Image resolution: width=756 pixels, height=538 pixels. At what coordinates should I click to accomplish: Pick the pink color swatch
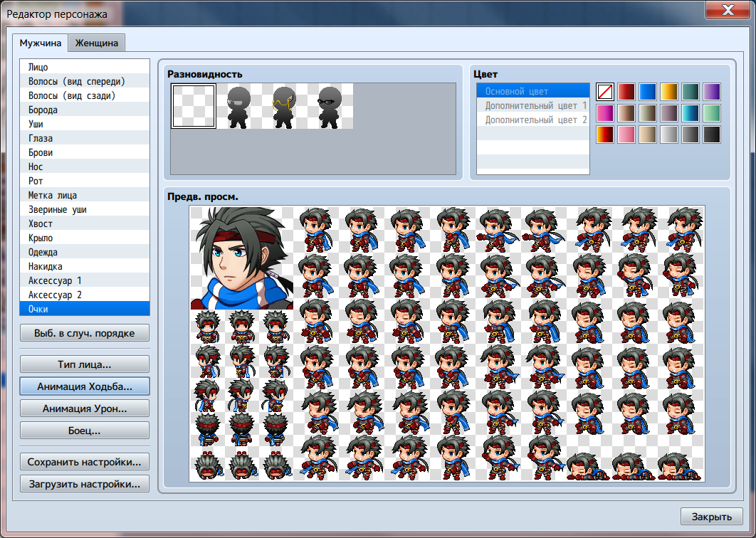coord(626,134)
